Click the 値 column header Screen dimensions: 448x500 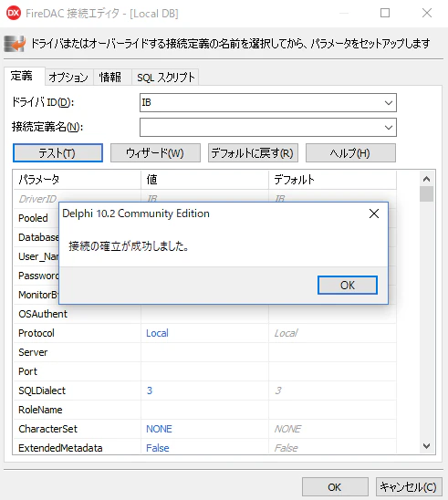[x=204, y=180]
